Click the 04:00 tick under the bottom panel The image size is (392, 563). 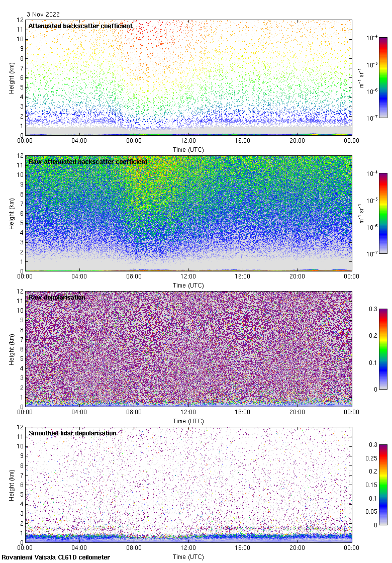click(79, 548)
